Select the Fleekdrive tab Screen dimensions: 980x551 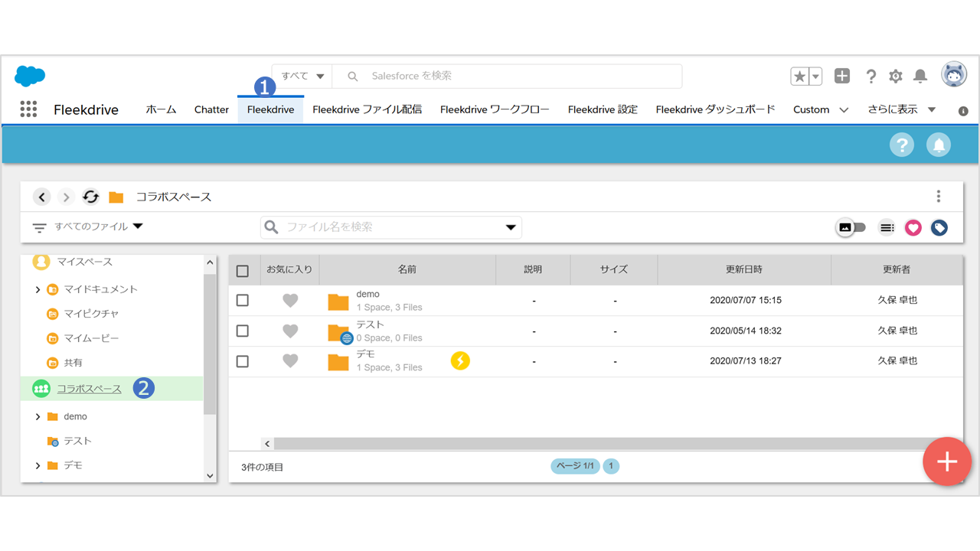pos(271,109)
